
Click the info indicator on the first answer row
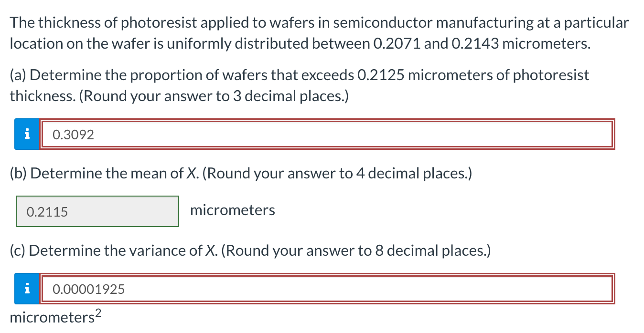click(27, 134)
